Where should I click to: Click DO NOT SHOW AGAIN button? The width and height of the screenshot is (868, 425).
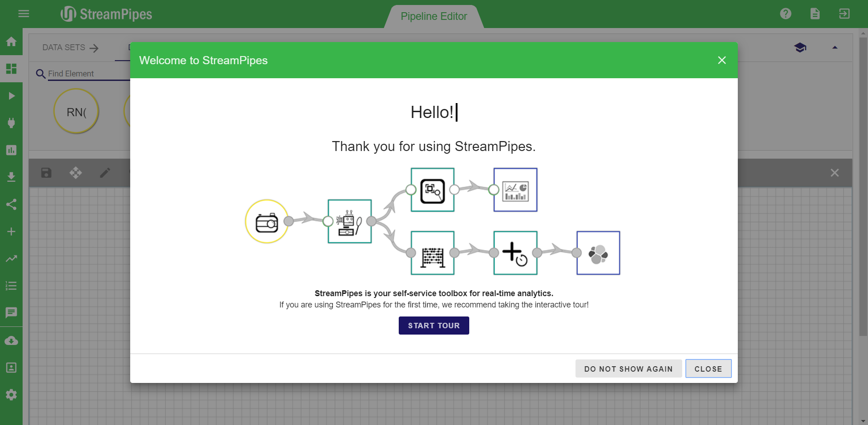(628, 369)
